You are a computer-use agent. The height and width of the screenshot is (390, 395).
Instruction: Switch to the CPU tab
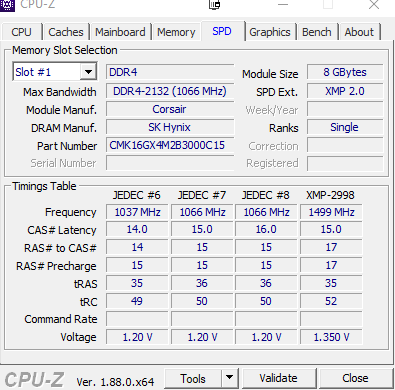coord(21,32)
